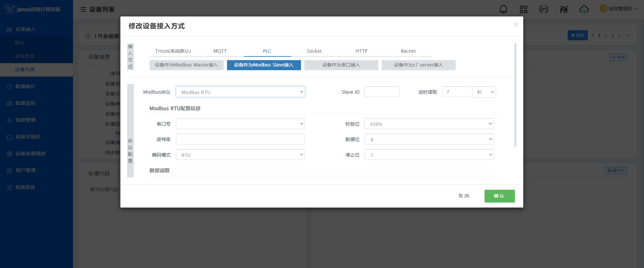Click the dialog vertical scrollbar
644x268 pixels.
click(515, 95)
